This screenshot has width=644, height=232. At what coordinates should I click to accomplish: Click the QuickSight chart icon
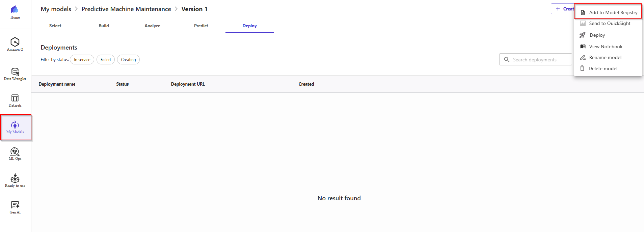tap(583, 24)
